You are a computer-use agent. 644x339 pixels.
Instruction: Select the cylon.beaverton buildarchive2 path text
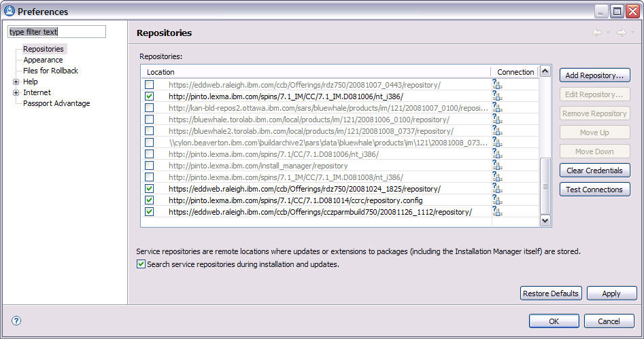(328, 143)
